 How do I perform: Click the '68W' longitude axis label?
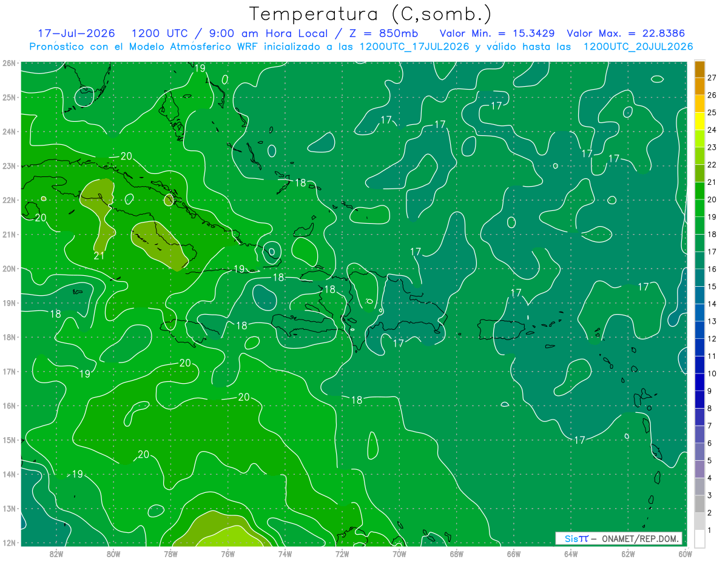(456, 554)
